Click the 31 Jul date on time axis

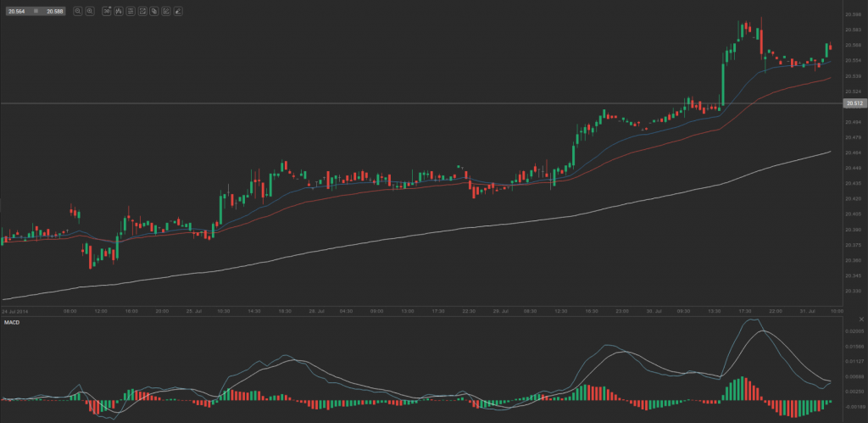pos(805,311)
